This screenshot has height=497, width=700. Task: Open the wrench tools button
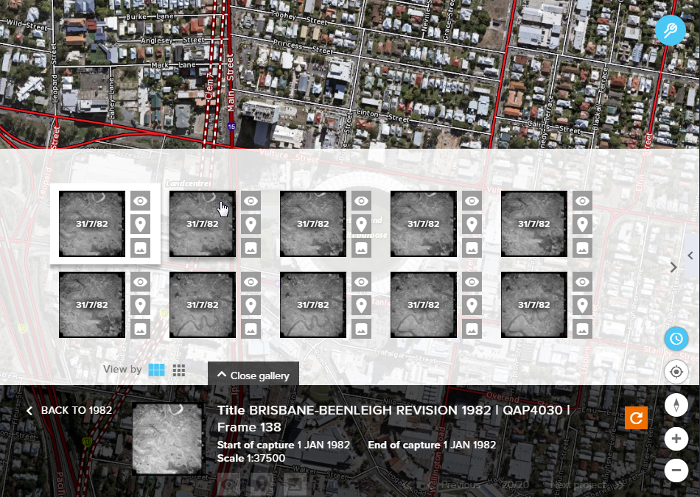coord(670,30)
